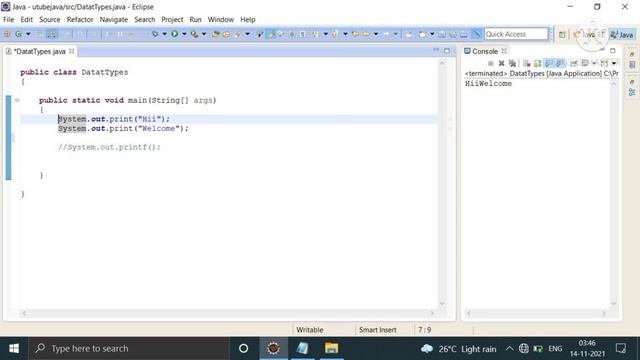
Task: Click Remove All Terminated Launches double-X icon
Action: (512, 63)
